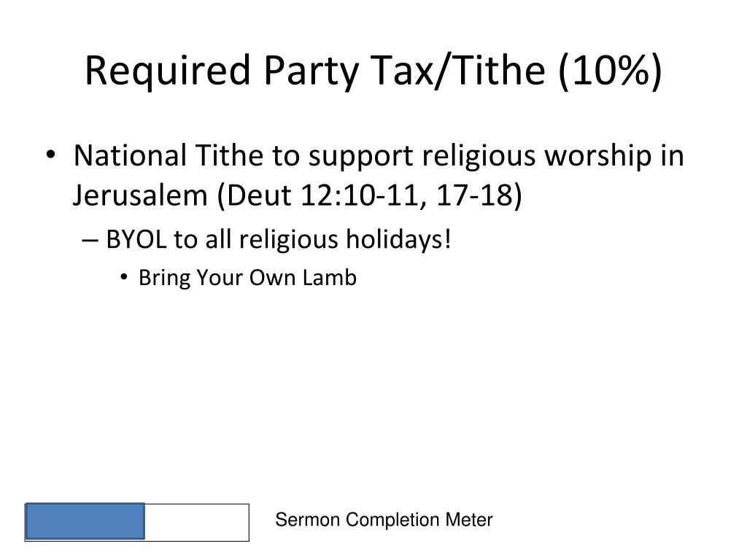The image size is (747, 560).
Task: Click the empty white portion of progress meter
Action: pyautogui.click(x=197, y=522)
